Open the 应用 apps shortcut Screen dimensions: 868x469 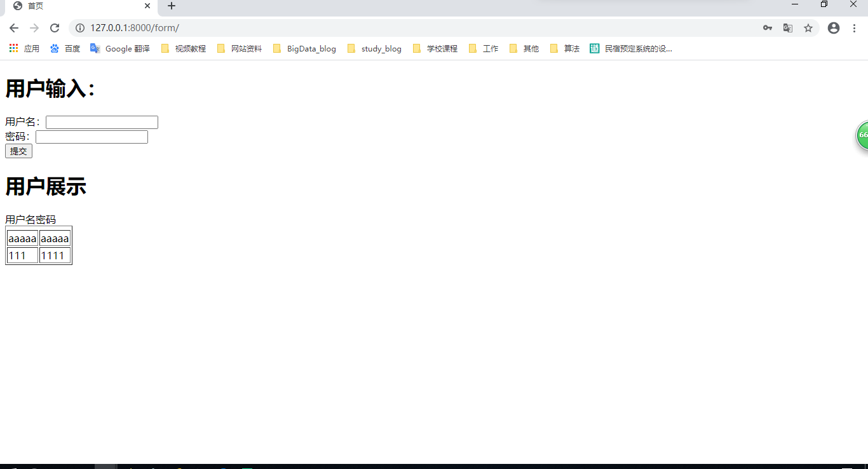24,48
